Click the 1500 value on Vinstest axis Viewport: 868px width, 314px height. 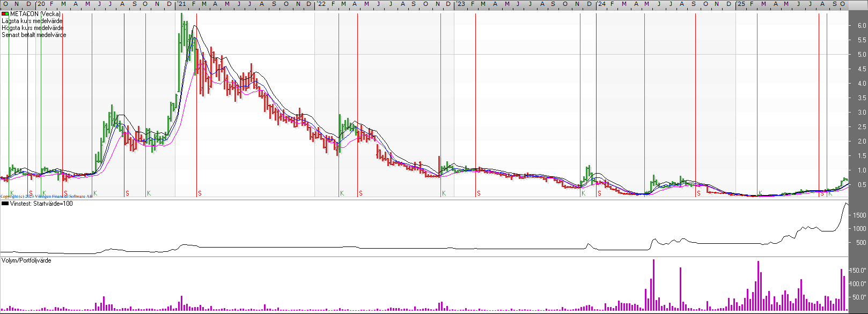click(x=859, y=215)
